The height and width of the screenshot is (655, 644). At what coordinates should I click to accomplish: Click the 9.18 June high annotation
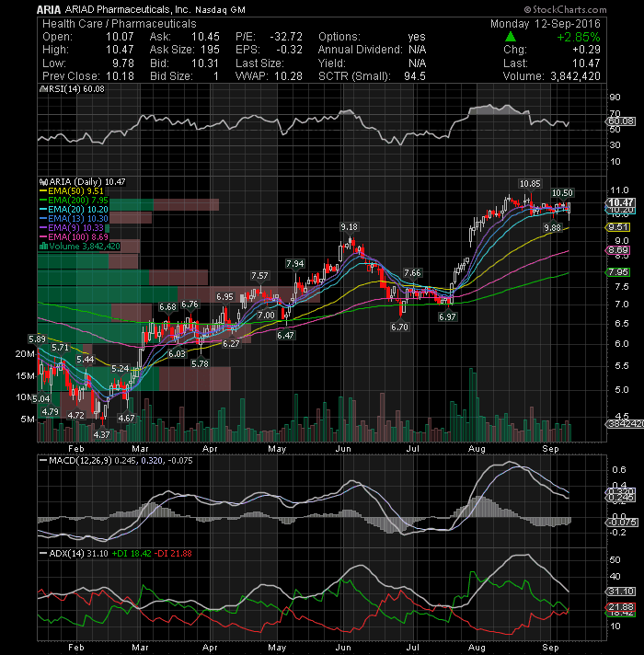[x=349, y=227]
